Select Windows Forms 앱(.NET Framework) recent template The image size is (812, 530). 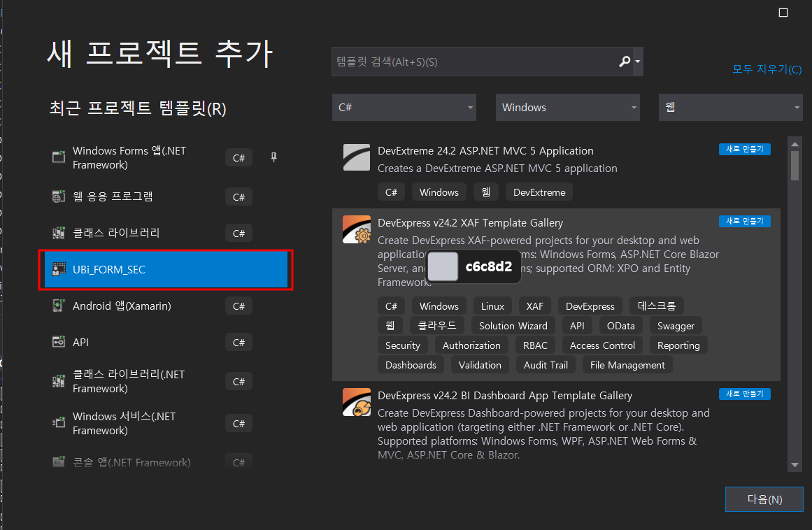point(166,157)
